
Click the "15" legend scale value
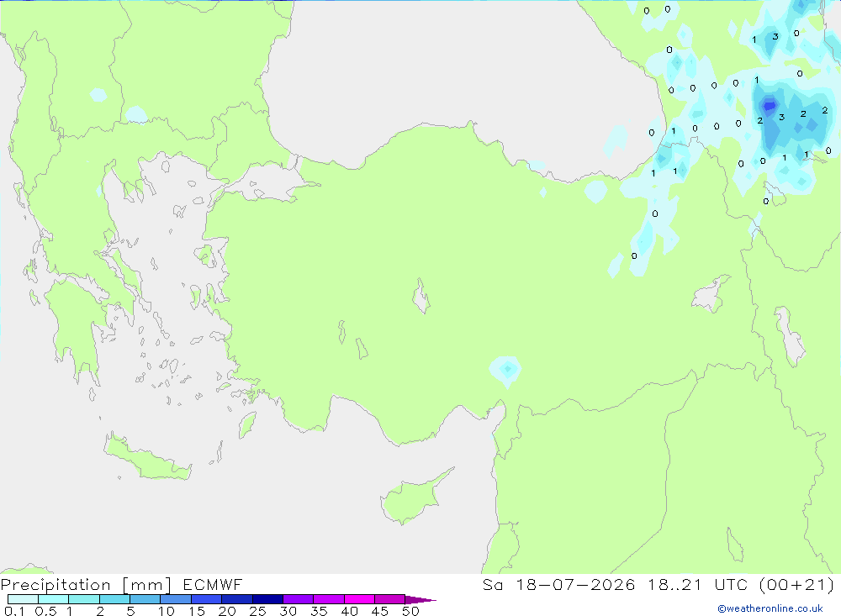point(197,611)
